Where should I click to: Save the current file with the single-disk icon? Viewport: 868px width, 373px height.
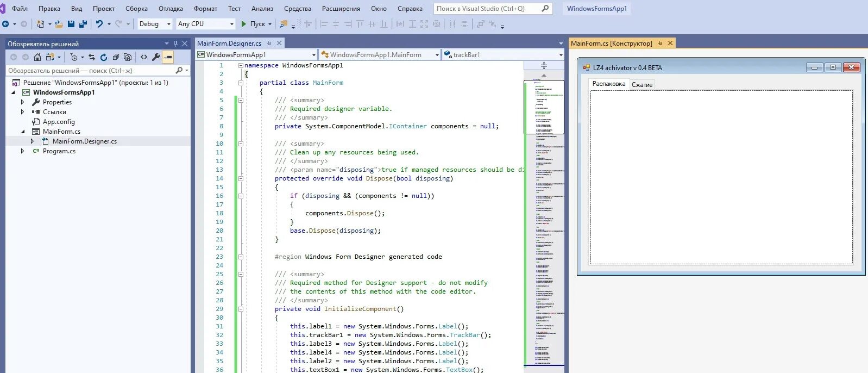tap(71, 24)
